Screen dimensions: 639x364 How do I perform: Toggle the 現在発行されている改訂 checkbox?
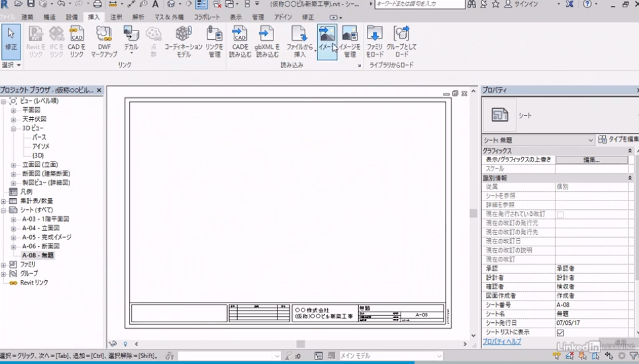(560, 214)
